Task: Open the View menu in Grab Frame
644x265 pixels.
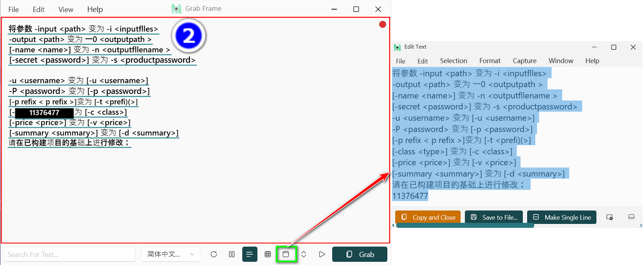Action: tap(66, 9)
